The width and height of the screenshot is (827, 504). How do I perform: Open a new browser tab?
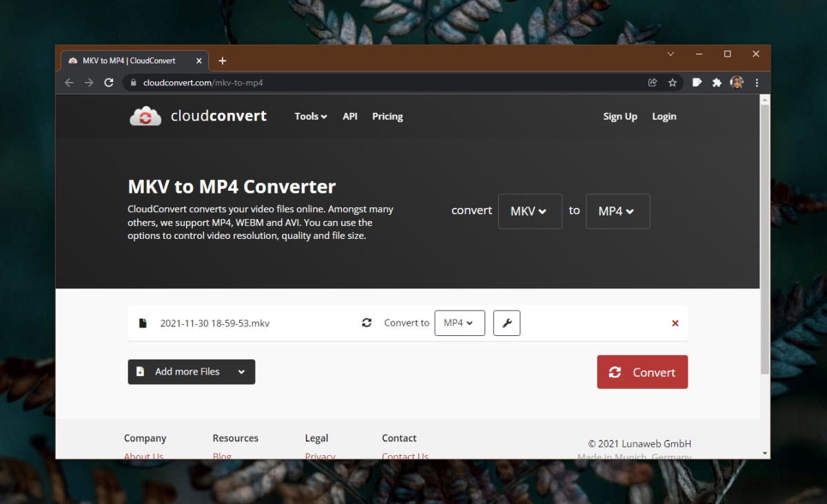[223, 61]
